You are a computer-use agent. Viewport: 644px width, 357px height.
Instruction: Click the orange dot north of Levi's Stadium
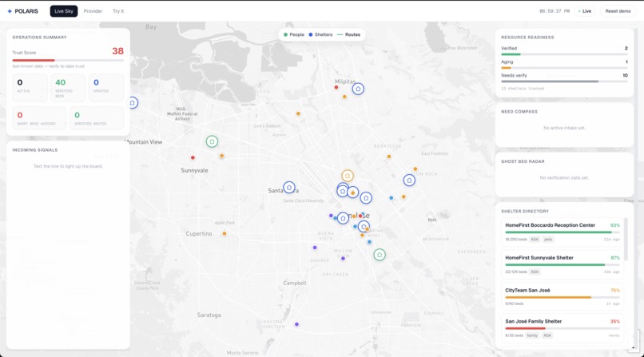[298, 113]
